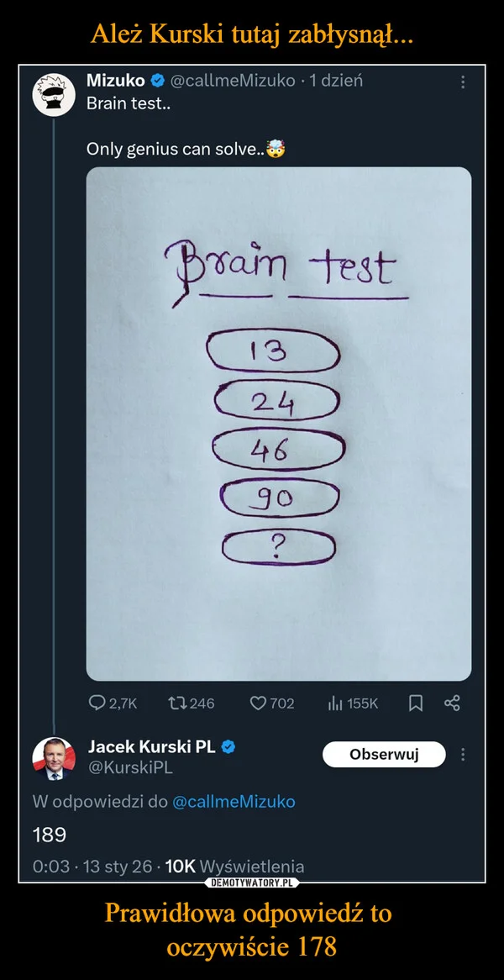Click the Jacek Kurski PL display name
The image size is (504, 980).
coord(152,746)
